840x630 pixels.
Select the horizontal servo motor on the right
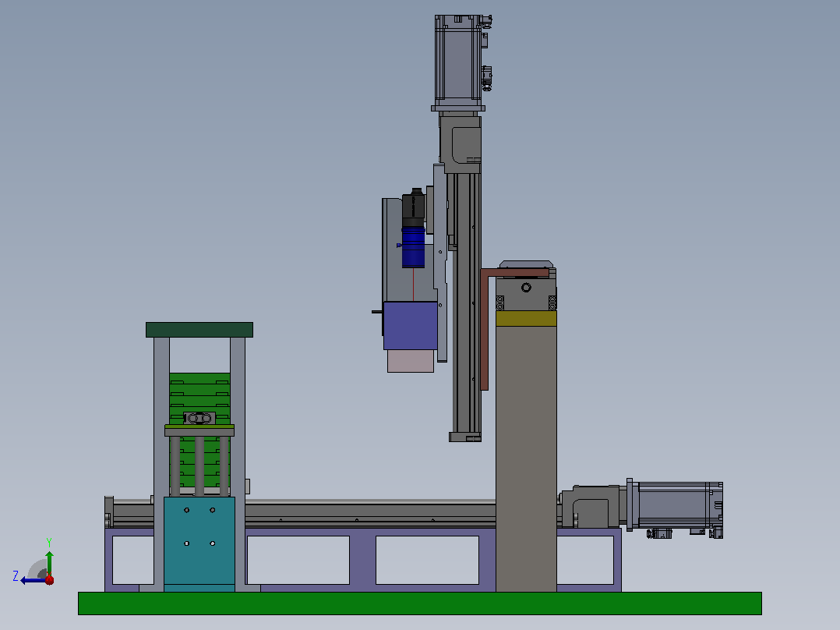tap(676, 508)
